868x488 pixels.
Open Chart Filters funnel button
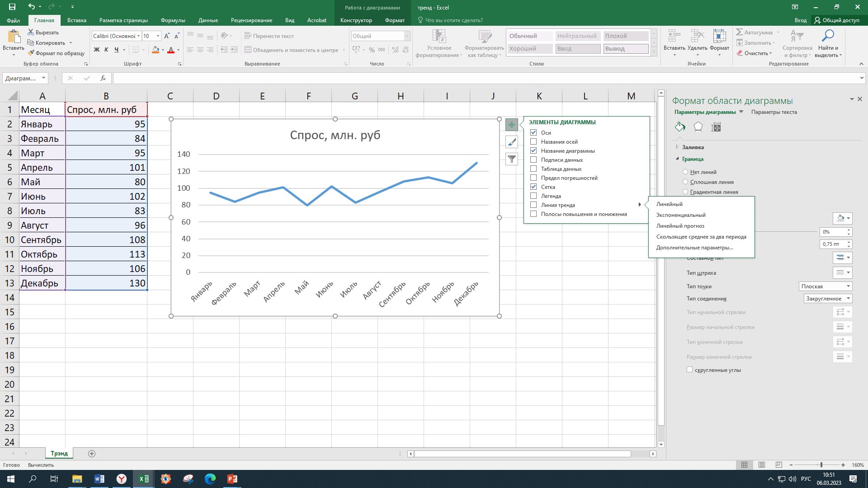[511, 159]
